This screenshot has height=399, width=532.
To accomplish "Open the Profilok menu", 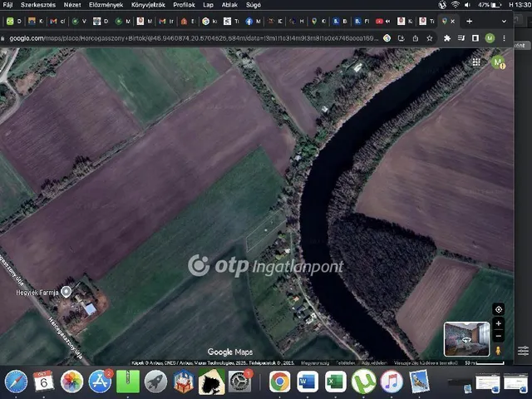I will (x=184, y=5).
